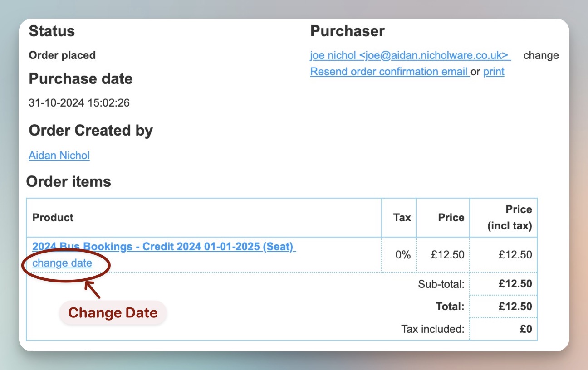The height and width of the screenshot is (370, 588).
Task: Click the 'Price (incl tax)' column header
Action: [x=510, y=217]
